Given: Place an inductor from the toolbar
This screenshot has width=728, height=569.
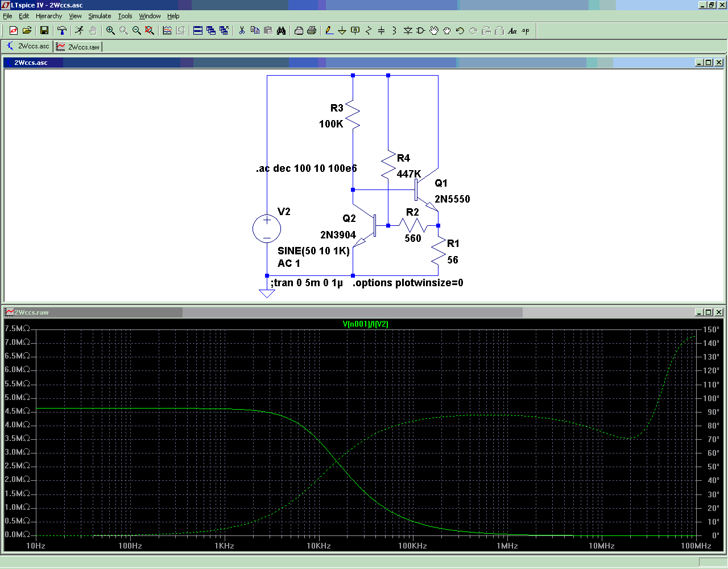Looking at the screenshot, I should pos(394,31).
